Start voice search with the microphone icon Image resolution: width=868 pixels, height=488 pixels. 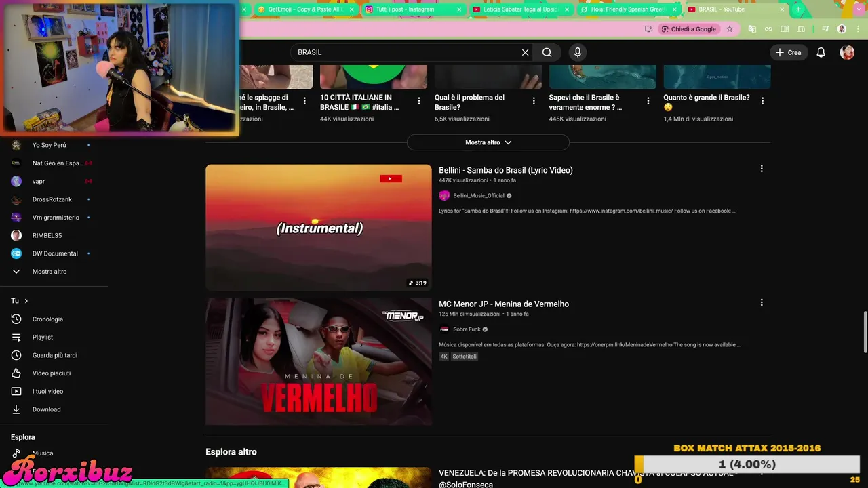click(578, 52)
